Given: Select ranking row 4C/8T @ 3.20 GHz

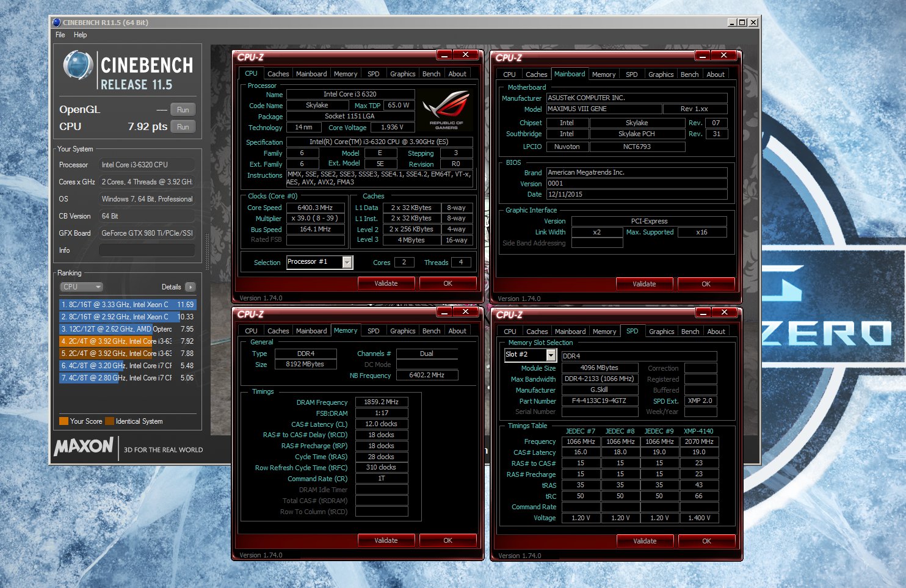Looking at the screenshot, I should click(128, 366).
